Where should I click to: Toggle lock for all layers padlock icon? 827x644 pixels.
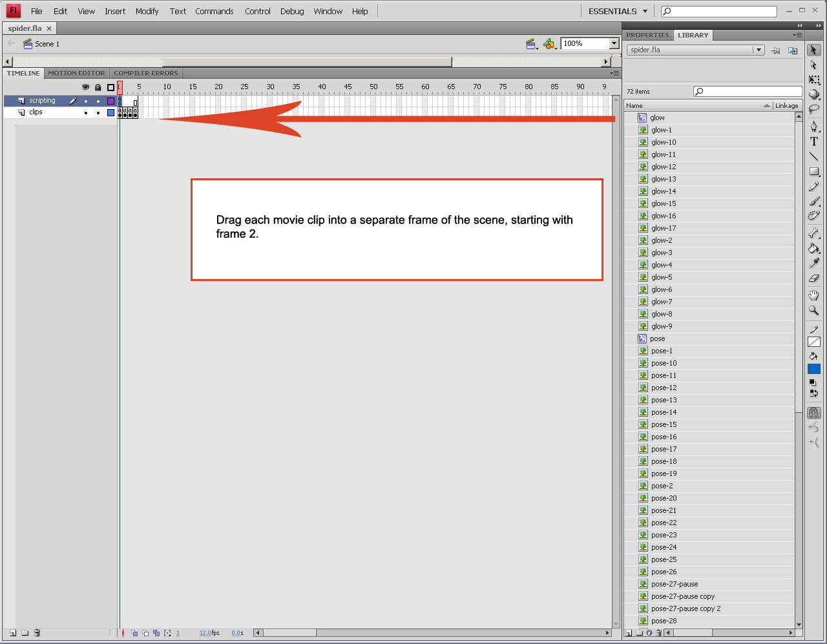[98, 87]
